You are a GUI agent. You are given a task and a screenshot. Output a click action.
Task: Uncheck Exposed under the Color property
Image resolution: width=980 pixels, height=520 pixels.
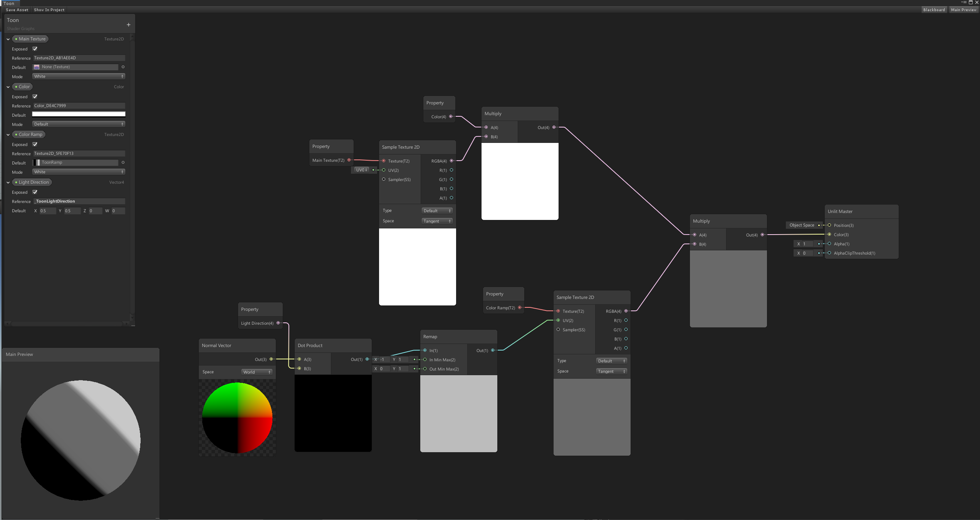[35, 97]
